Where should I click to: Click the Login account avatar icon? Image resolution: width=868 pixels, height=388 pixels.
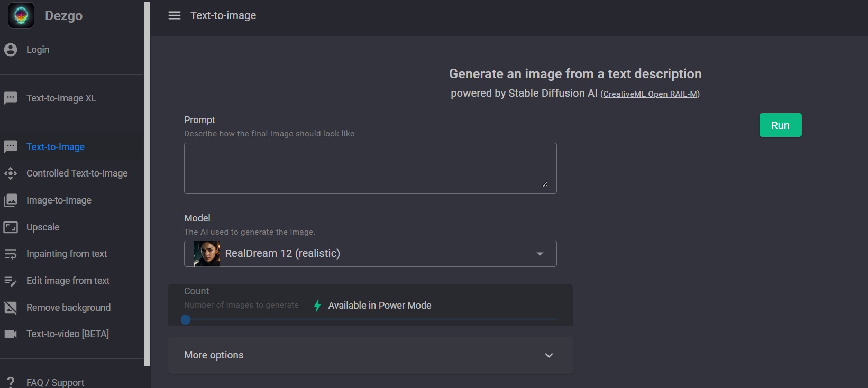click(11, 50)
